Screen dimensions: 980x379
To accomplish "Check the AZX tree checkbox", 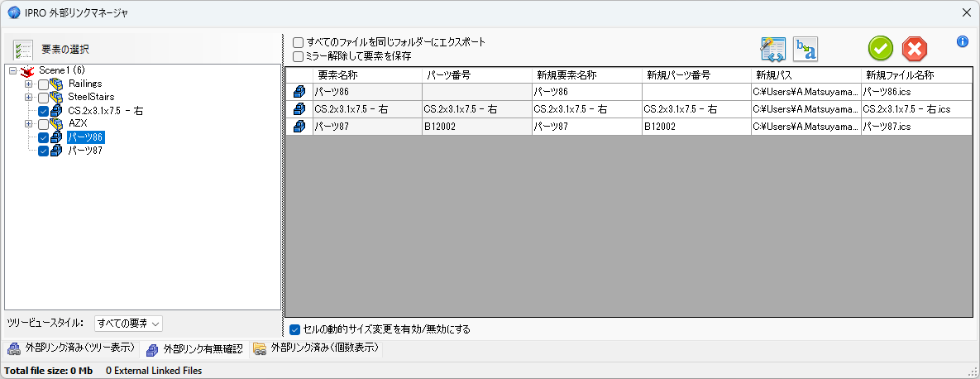I will (43, 124).
